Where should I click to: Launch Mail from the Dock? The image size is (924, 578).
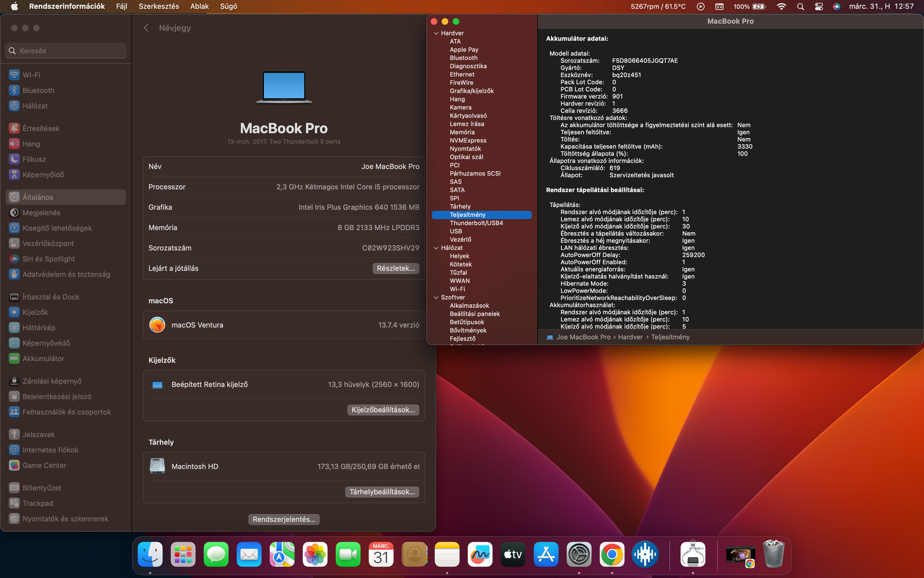[x=249, y=555]
